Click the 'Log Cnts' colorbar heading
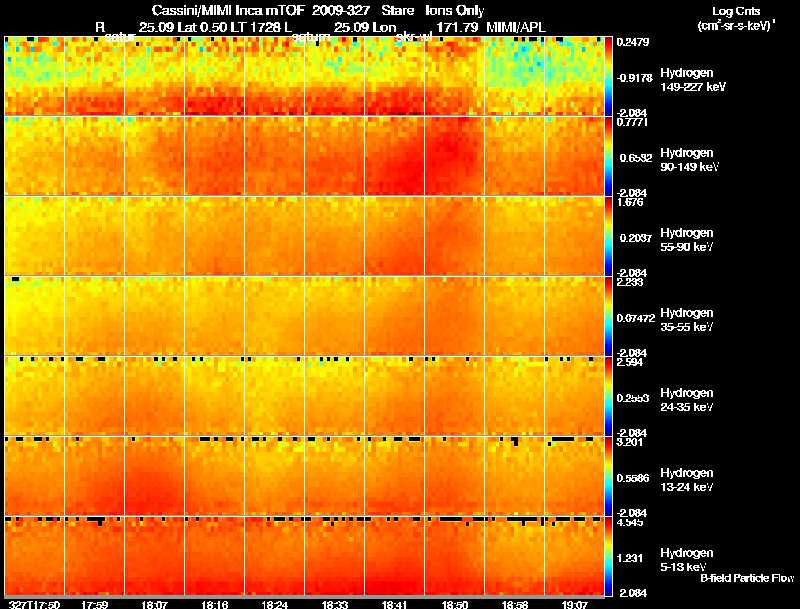Image resolution: width=800 pixels, height=609 pixels. point(736,11)
